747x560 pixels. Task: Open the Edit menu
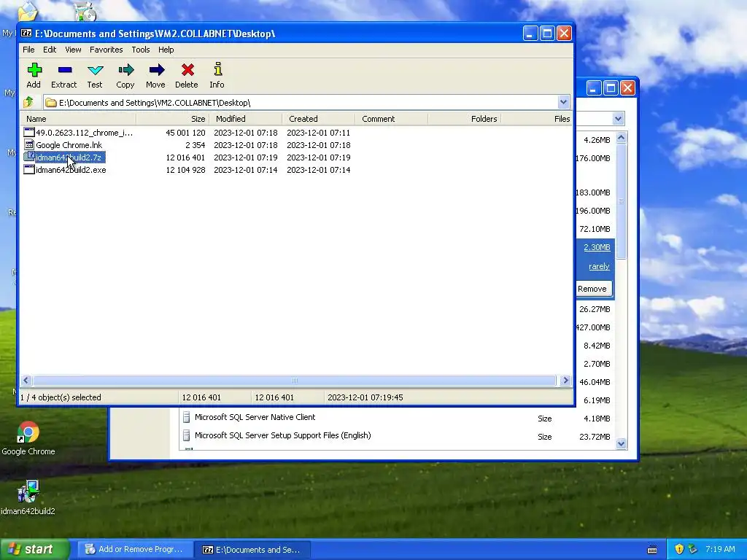[50, 50]
